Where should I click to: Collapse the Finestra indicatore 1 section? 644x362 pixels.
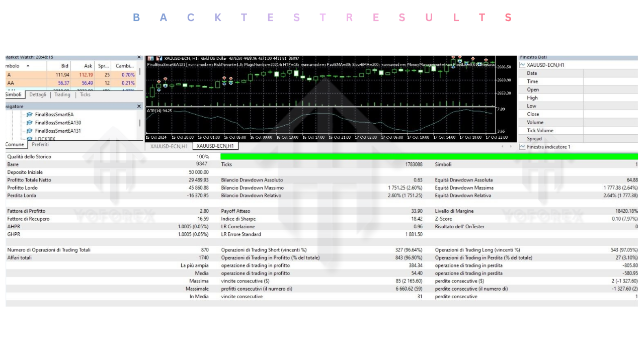coord(522,146)
